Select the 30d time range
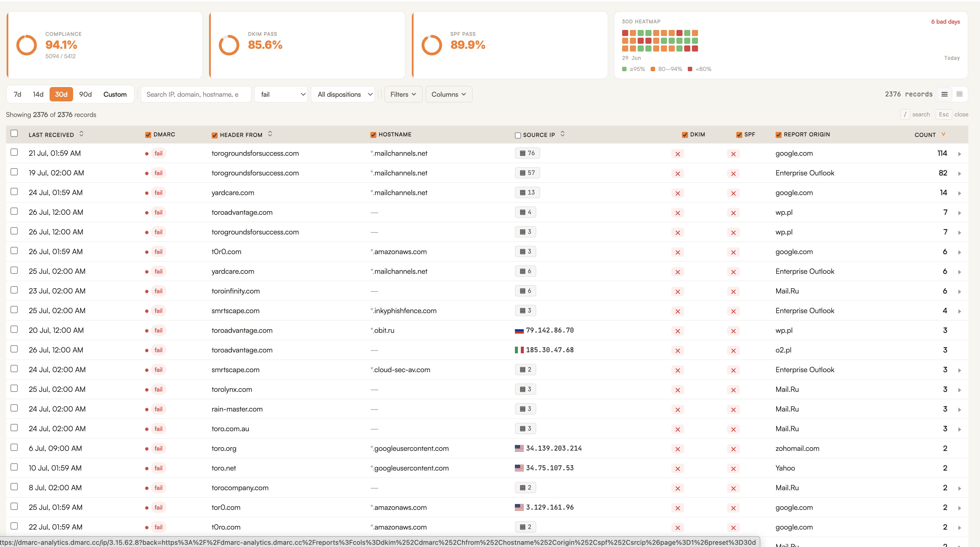The width and height of the screenshot is (980, 547). click(x=61, y=94)
